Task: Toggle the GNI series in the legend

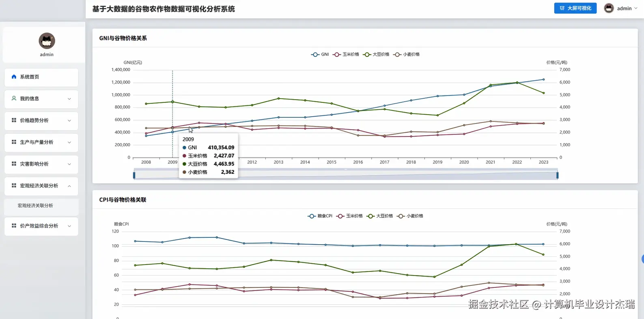Action: 320,54
